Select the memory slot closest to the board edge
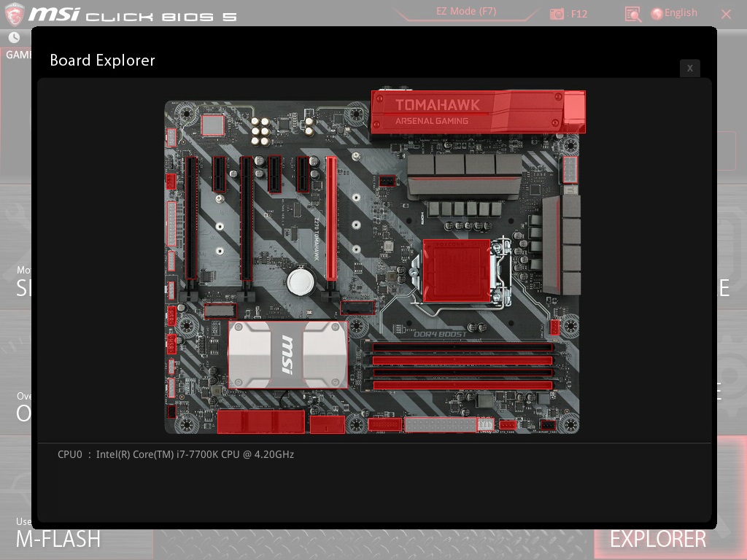This screenshot has width=747, height=560. [x=462, y=385]
